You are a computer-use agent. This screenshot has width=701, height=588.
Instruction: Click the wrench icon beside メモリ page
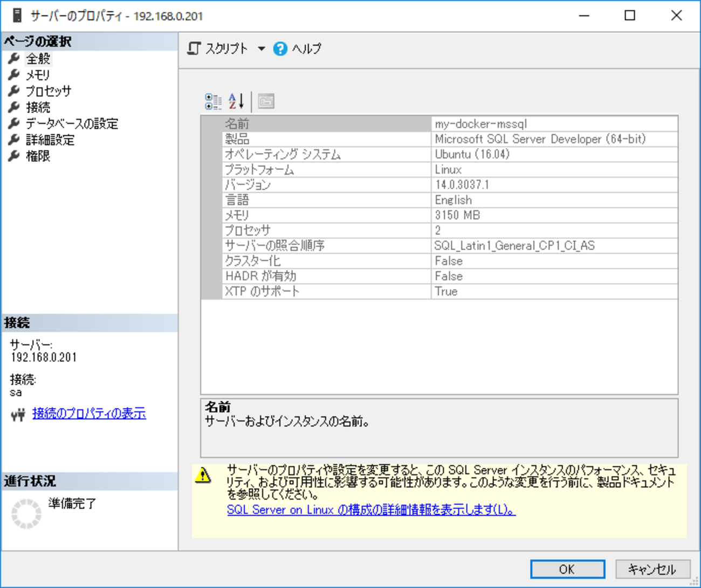pyautogui.click(x=14, y=74)
